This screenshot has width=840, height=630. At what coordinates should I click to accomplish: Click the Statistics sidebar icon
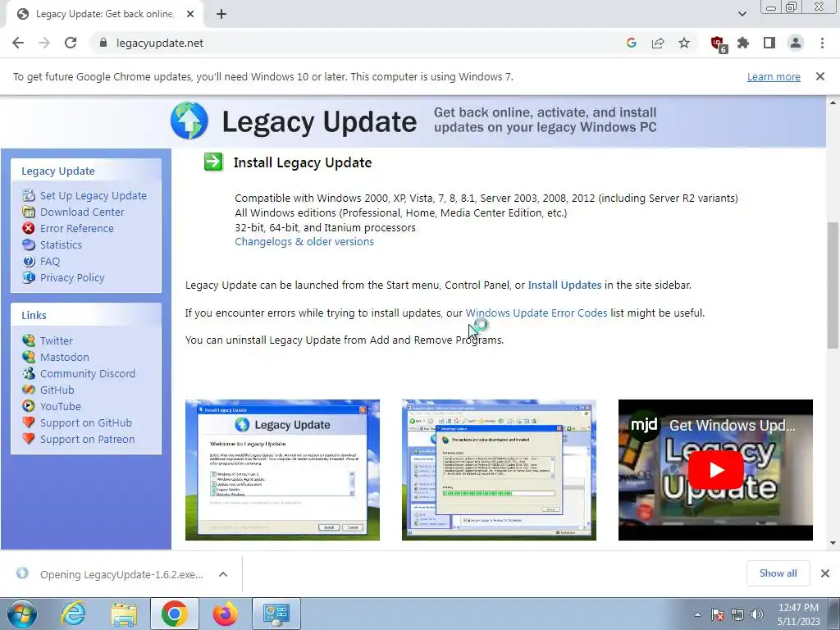point(29,244)
